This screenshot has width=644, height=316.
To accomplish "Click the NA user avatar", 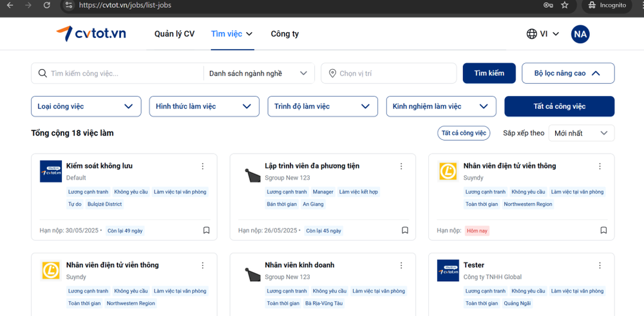I will 580,34.
